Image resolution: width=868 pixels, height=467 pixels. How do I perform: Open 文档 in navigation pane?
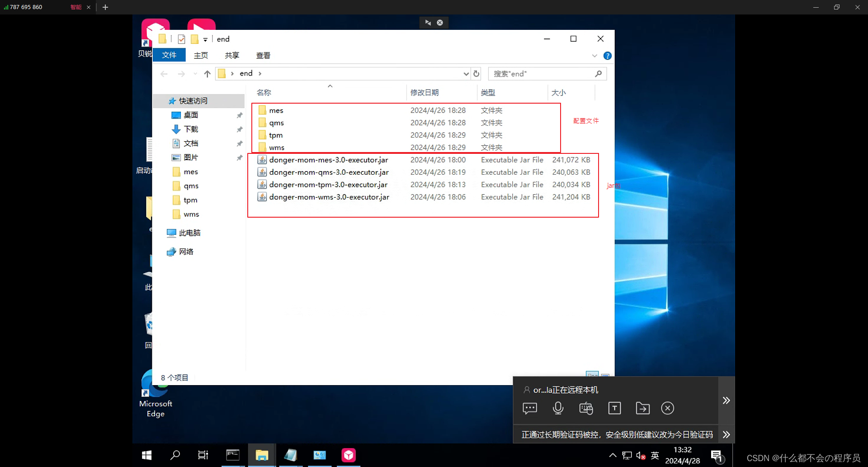tap(190, 143)
